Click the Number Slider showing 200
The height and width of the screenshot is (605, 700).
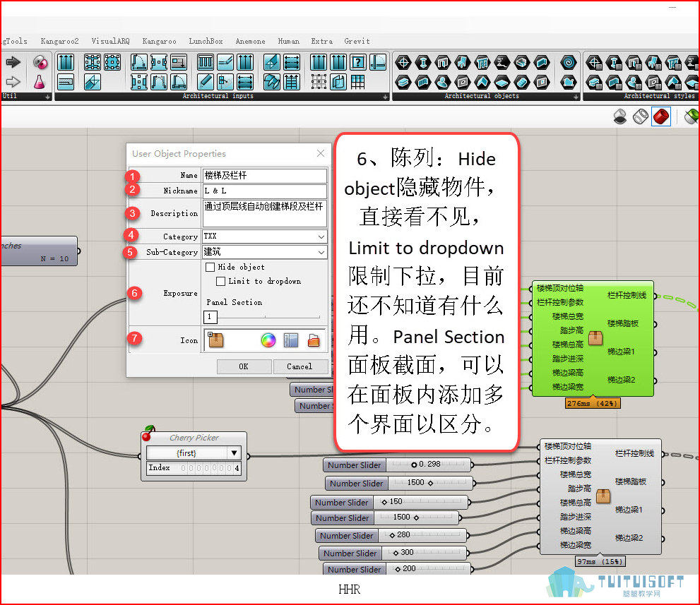point(397,569)
